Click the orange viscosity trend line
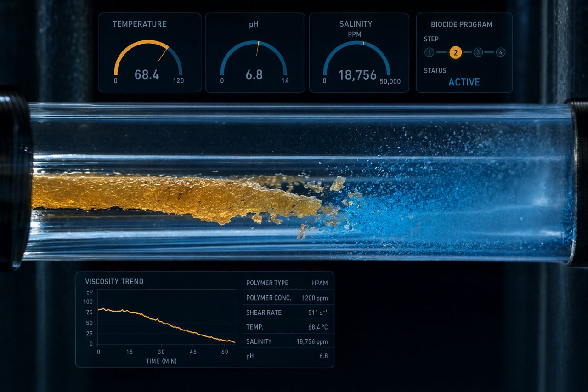The image size is (588, 392). pos(167,325)
